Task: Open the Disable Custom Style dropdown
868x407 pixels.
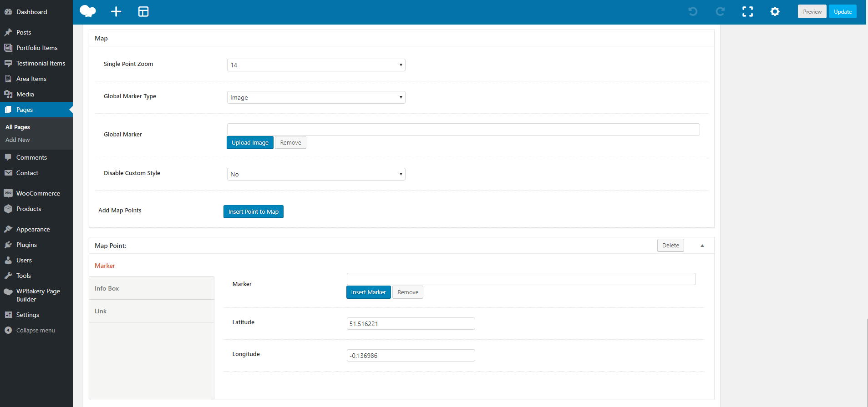Action: pyautogui.click(x=316, y=174)
